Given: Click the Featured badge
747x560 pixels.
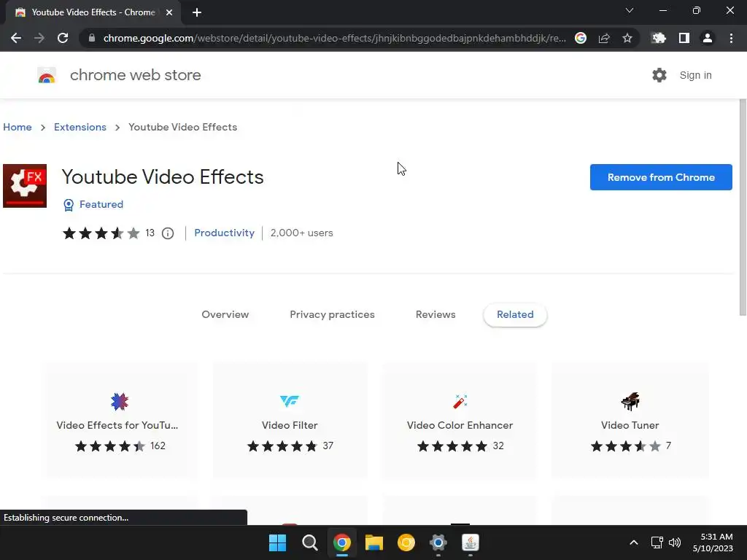Looking at the screenshot, I should (93, 205).
